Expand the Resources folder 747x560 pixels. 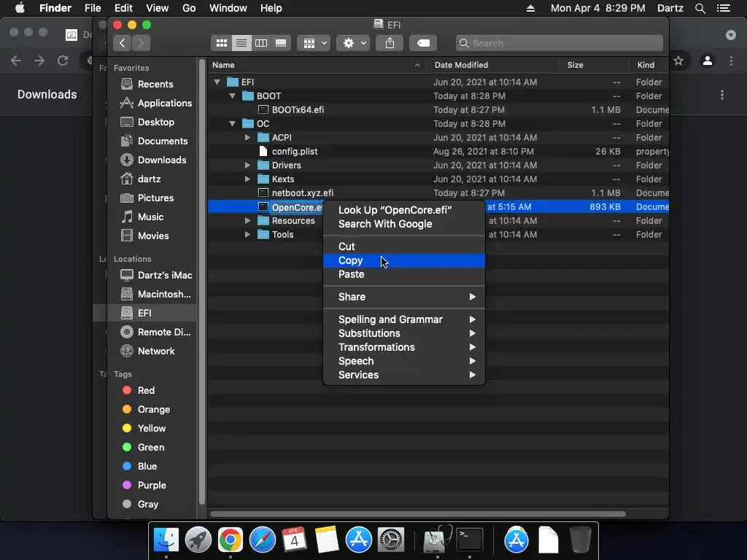click(247, 220)
